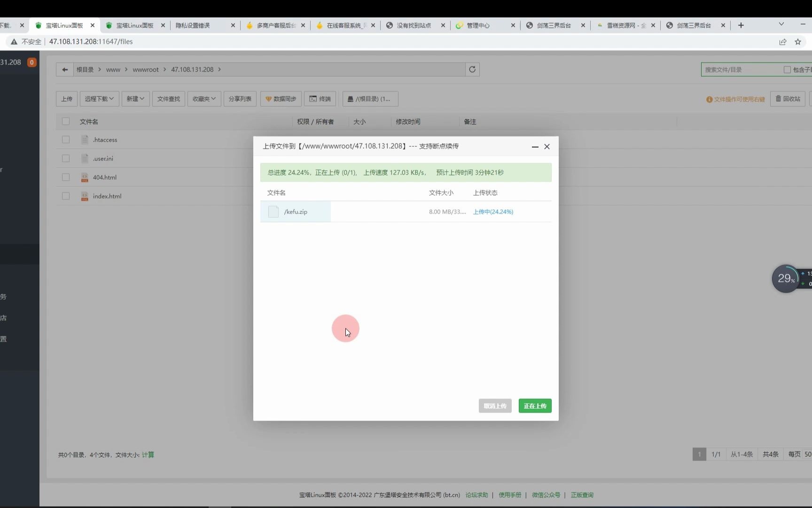The height and width of the screenshot is (508, 812).
Task: Click the .htaccess file icon
Action: coord(85,140)
